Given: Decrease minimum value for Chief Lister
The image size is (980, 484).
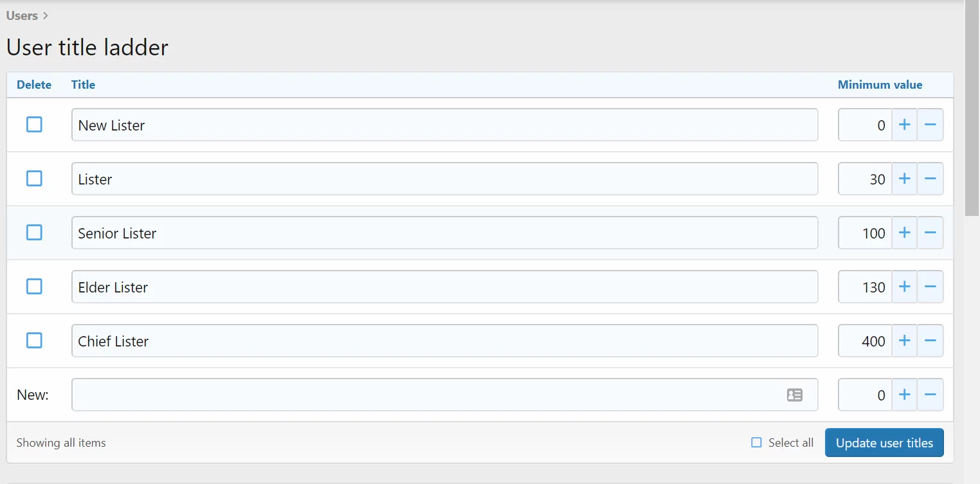Looking at the screenshot, I should coord(930,341).
